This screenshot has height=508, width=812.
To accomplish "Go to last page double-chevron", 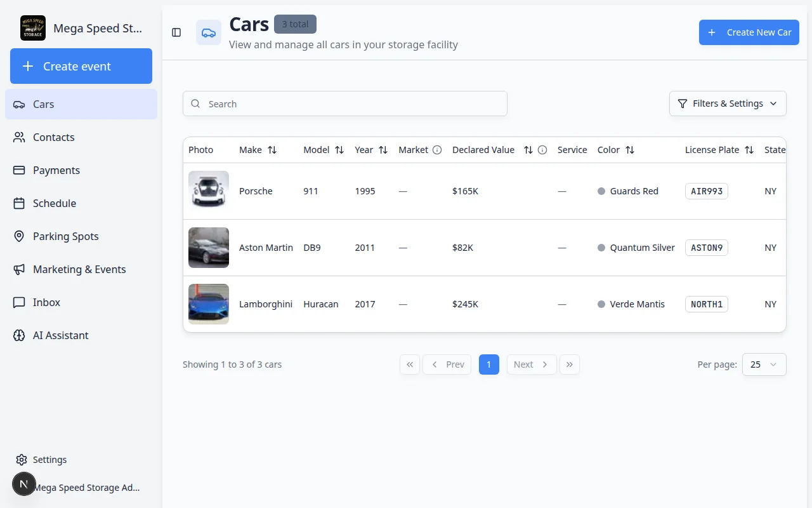I will point(570,364).
